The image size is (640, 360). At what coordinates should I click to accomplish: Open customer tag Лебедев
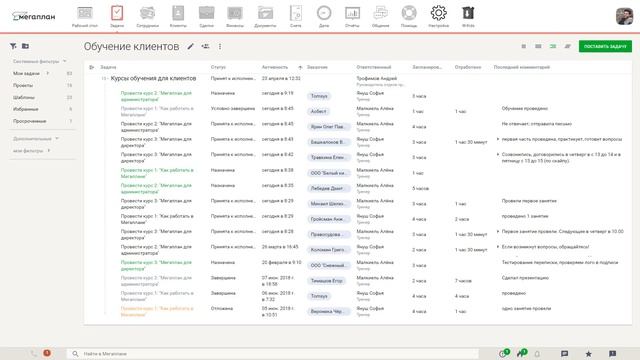pyautogui.click(x=329, y=189)
